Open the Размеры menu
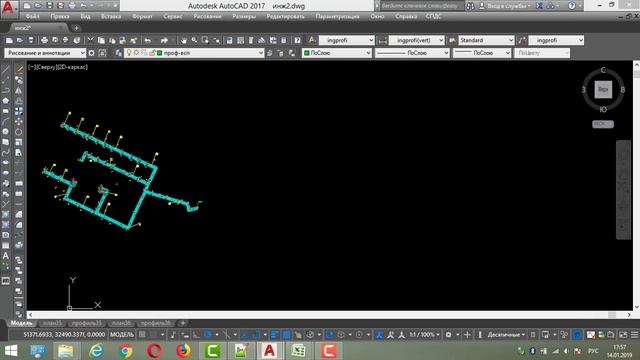This screenshot has width=640, height=360. click(244, 16)
